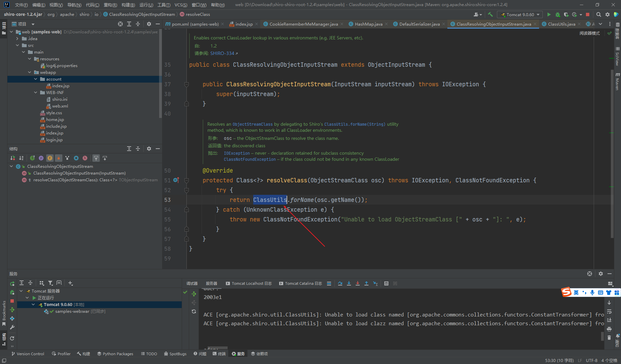
Task: Toggle Show Fields in Structure panel
Action: pyautogui.click(x=50, y=158)
